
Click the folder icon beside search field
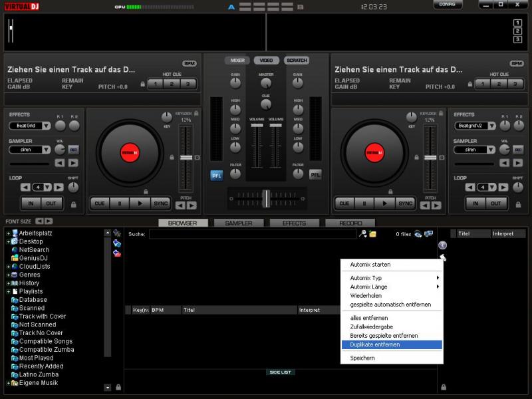pyautogui.click(x=373, y=233)
